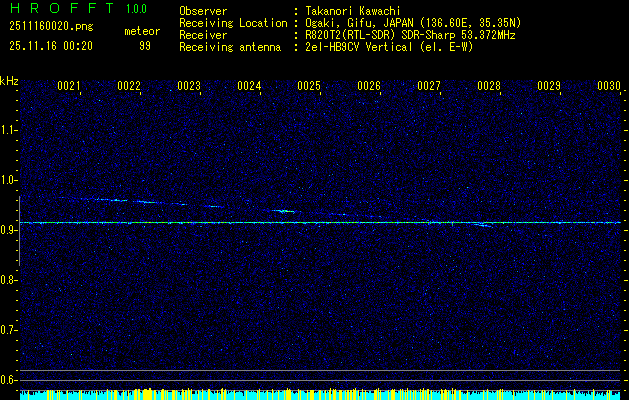
Task: Click the meteor count value 99
Action: (145, 46)
